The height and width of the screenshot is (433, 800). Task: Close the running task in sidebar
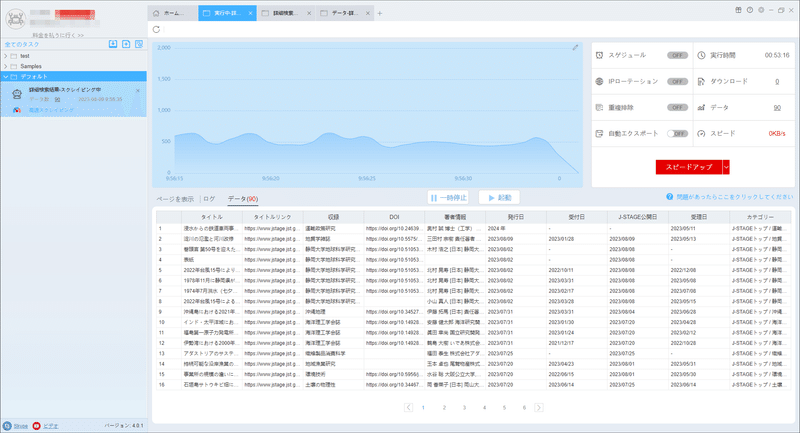click(x=138, y=91)
